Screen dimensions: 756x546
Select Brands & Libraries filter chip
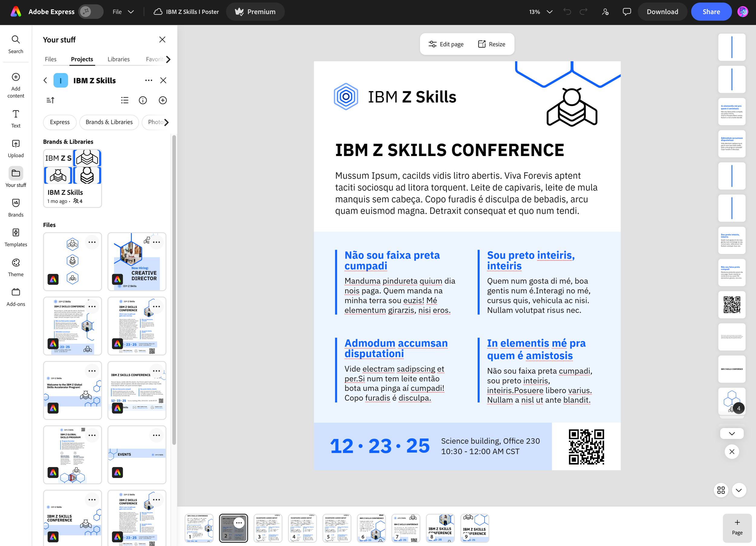(109, 122)
